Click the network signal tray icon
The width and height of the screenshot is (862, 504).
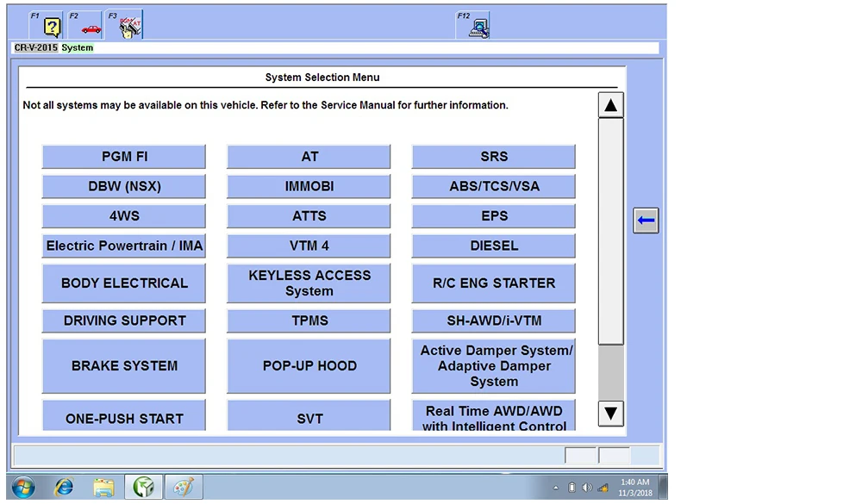[x=603, y=488]
